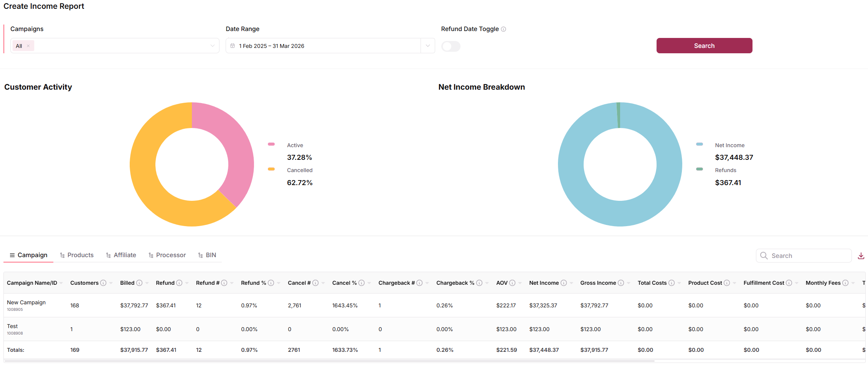Switch to the BIN tab
868x366 pixels.
pyautogui.click(x=207, y=255)
